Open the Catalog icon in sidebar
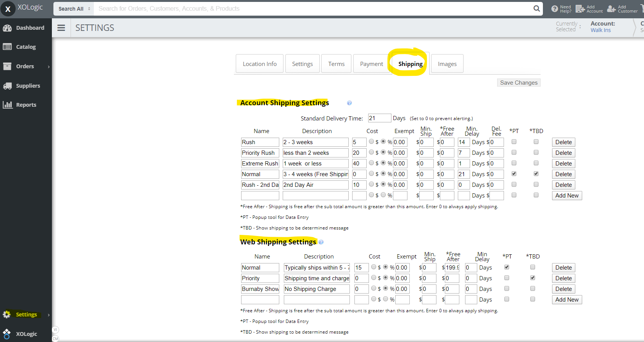This screenshot has height=342, width=644. 7,47
